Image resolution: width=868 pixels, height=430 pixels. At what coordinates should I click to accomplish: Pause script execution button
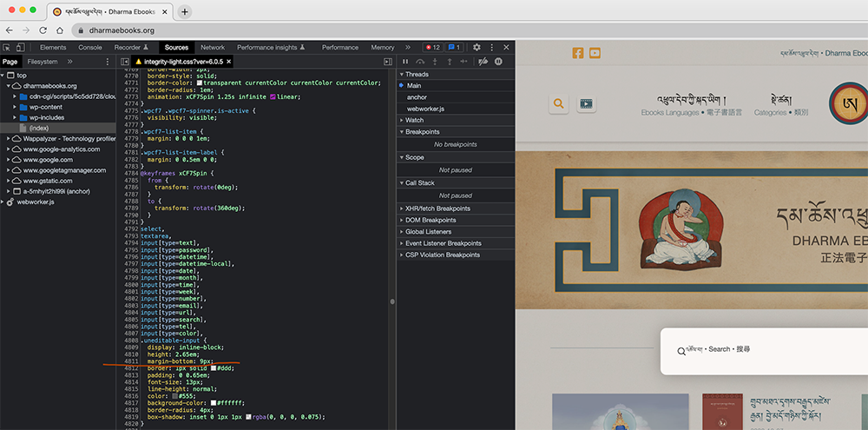point(405,62)
